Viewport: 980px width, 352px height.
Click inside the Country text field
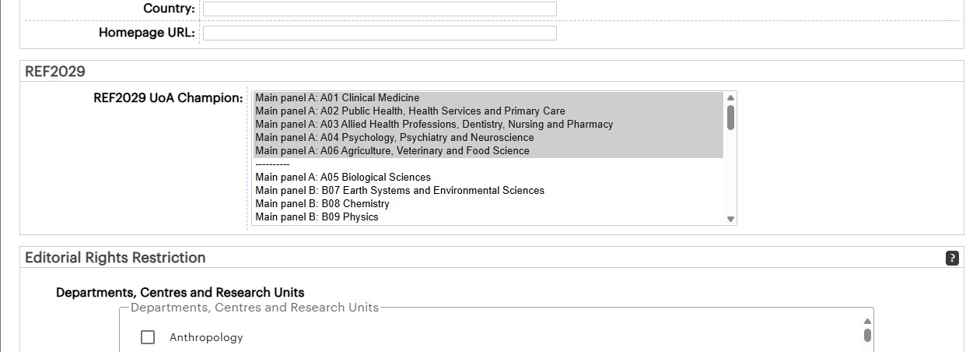pyautogui.click(x=380, y=9)
